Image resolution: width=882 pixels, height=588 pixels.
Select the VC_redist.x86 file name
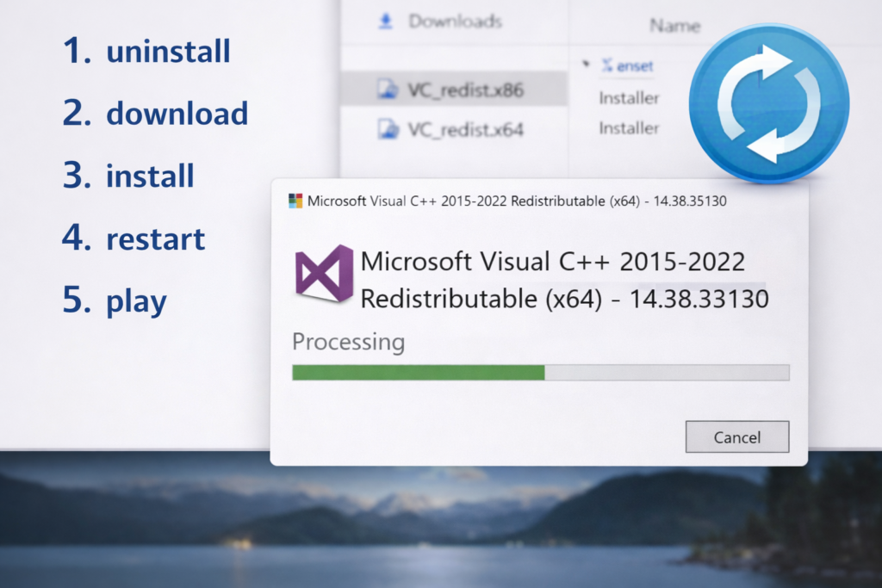(x=465, y=89)
